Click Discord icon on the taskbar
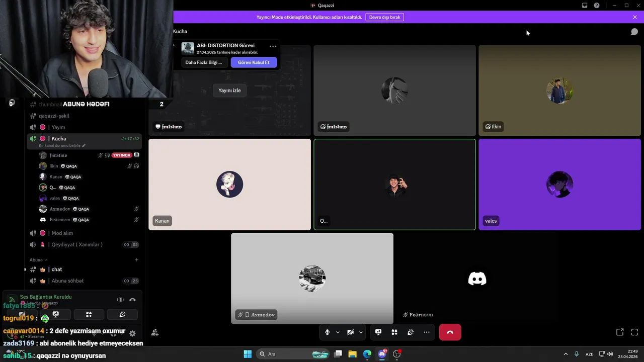 click(382, 354)
